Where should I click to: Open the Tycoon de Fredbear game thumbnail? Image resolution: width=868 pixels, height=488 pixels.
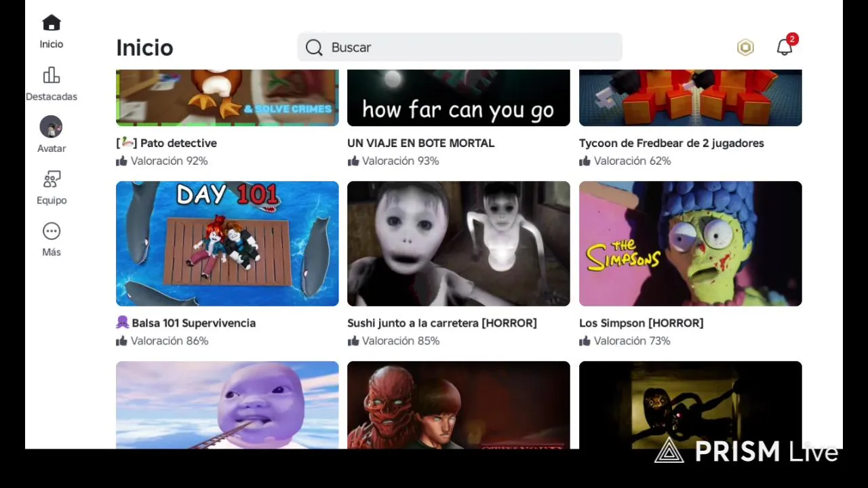[690, 98]
